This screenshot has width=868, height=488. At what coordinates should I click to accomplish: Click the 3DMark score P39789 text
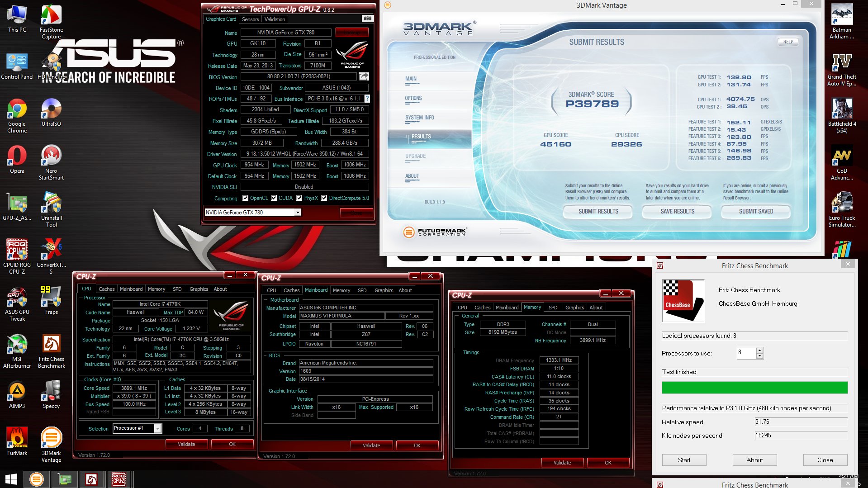pyautogui.click(x=592, y=104)
